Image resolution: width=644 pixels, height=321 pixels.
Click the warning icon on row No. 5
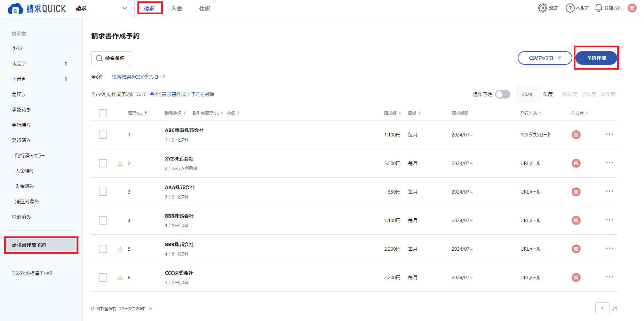[x=120, y=249]
